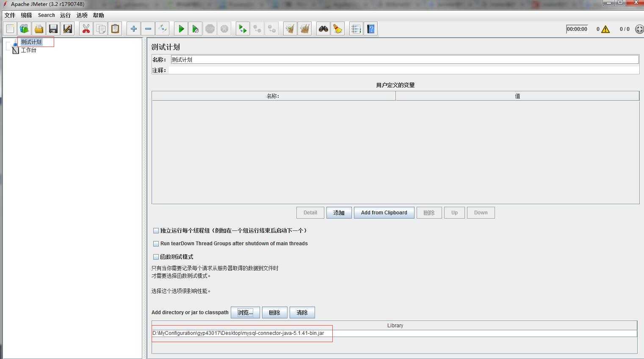Click the Toggle enable/disable toolbar icon

pos(163,29)
